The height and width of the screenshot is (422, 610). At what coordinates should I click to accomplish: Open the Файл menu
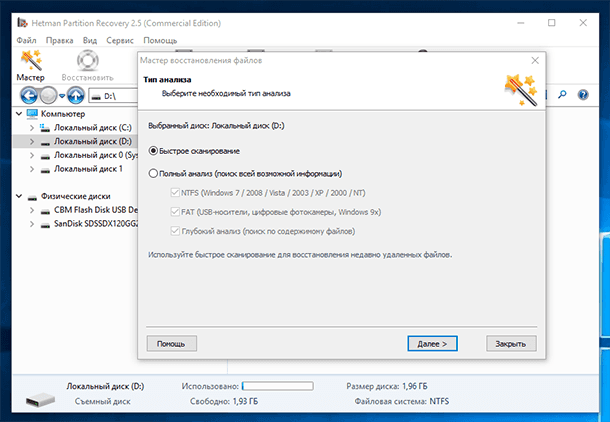(26, 40)
